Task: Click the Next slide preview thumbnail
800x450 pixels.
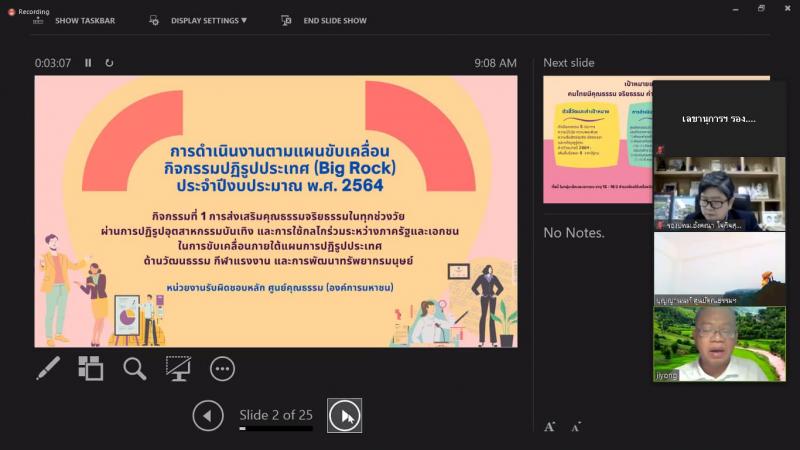Action: tap(598, 139)
